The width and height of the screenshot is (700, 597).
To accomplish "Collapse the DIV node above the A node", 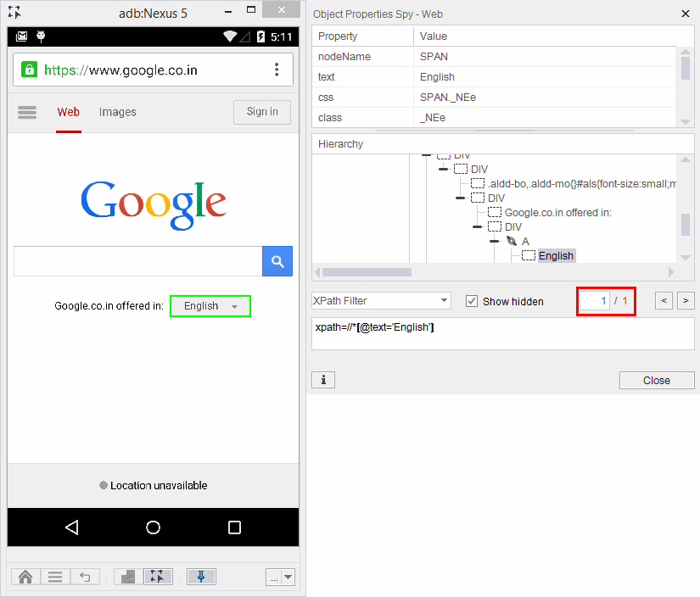I will tap(477, 227).
